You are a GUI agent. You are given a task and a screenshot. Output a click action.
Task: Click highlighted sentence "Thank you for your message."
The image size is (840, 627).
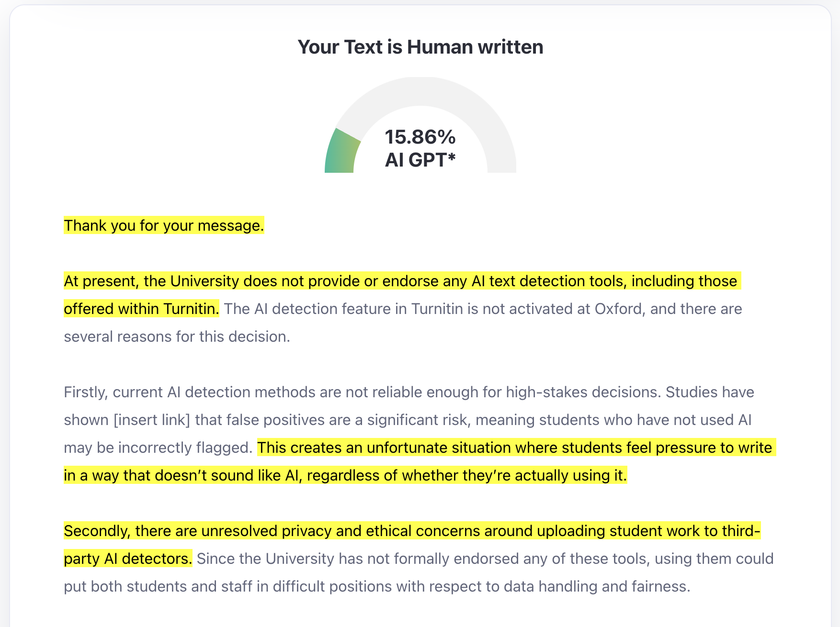(x=164, y=225)
